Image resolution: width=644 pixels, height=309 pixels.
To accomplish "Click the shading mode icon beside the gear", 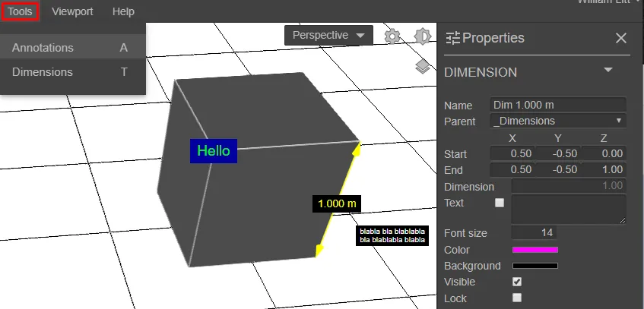I will [422, 37].
